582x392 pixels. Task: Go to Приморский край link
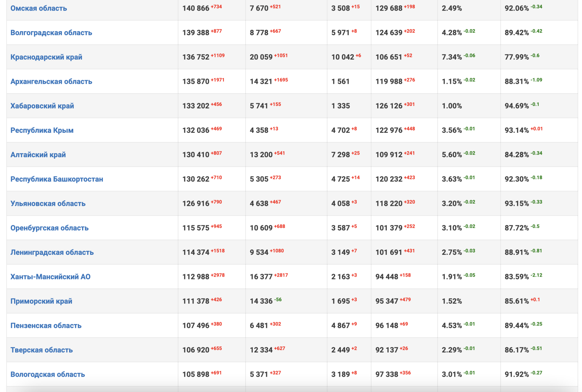click(41, 301)
